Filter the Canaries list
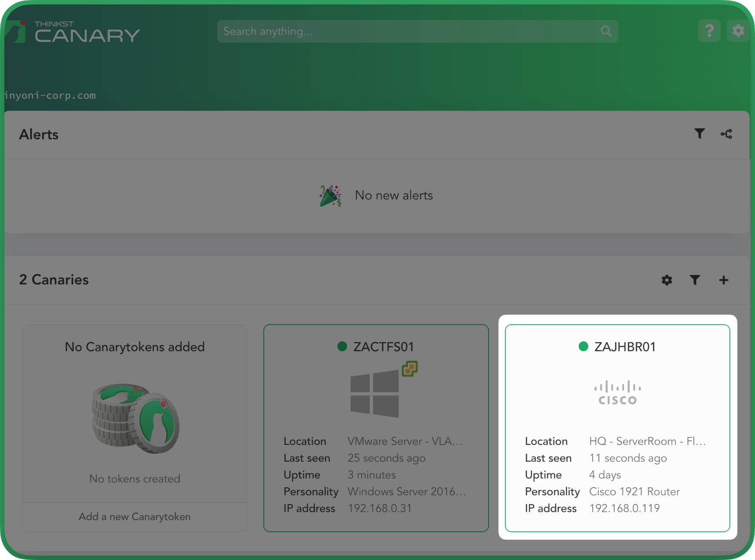Image resolution: width=755 pixels, height=560 pixels. coord(695,280)
